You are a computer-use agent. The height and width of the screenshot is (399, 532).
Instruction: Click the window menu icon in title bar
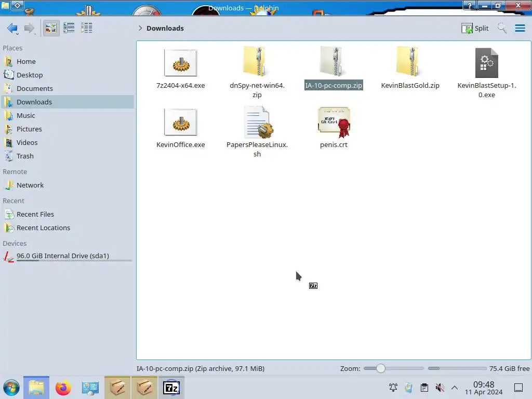point(5,5)
